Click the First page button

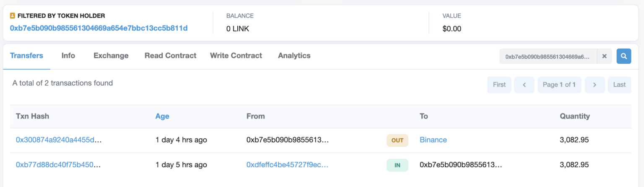coord(499,84)
